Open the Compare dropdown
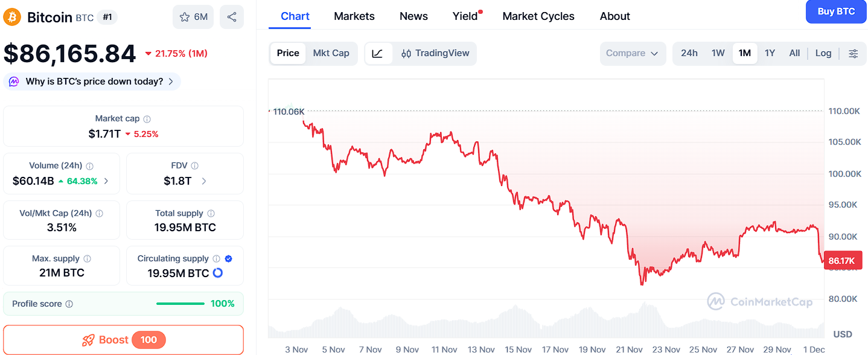 pyautogui.click(x=632, y=53)
